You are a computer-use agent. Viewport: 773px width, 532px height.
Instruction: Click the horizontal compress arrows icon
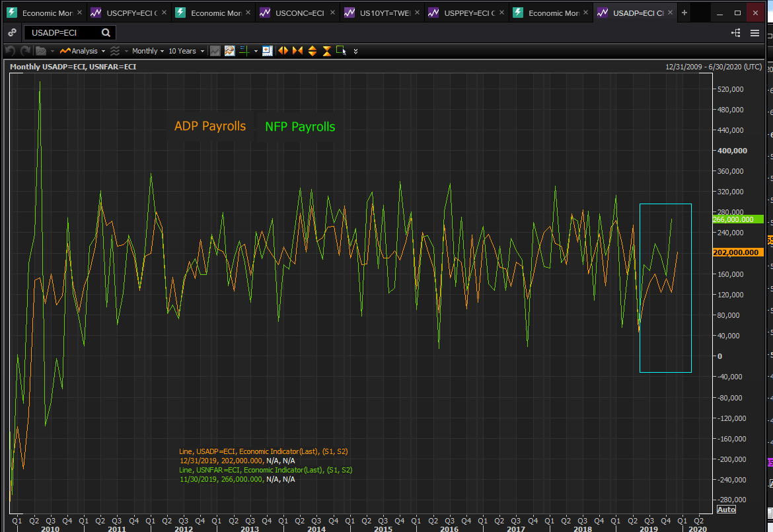pyautogui.click(x=297, y=51)
